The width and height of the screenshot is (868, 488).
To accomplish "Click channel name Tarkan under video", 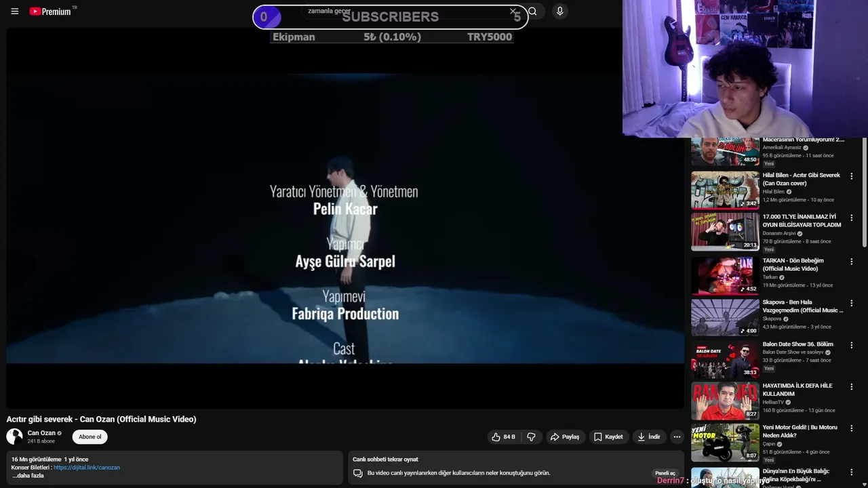I will click(x=770, y=277).
